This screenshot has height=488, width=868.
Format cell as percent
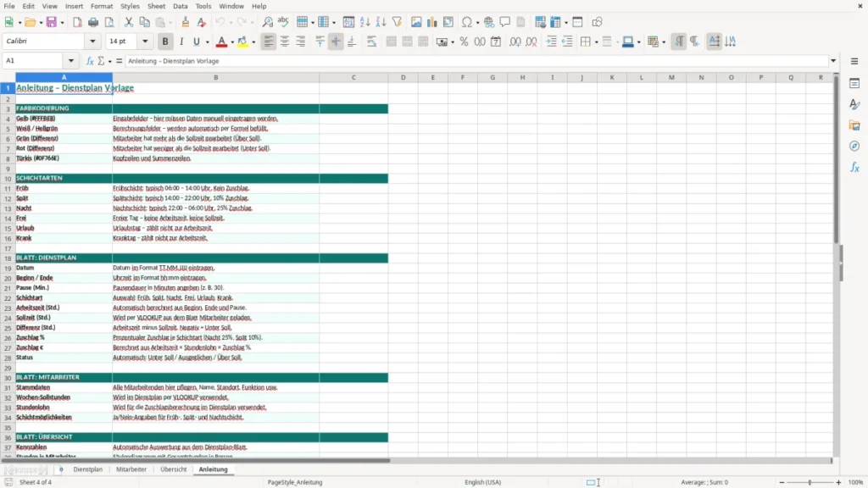pos(464,42)
